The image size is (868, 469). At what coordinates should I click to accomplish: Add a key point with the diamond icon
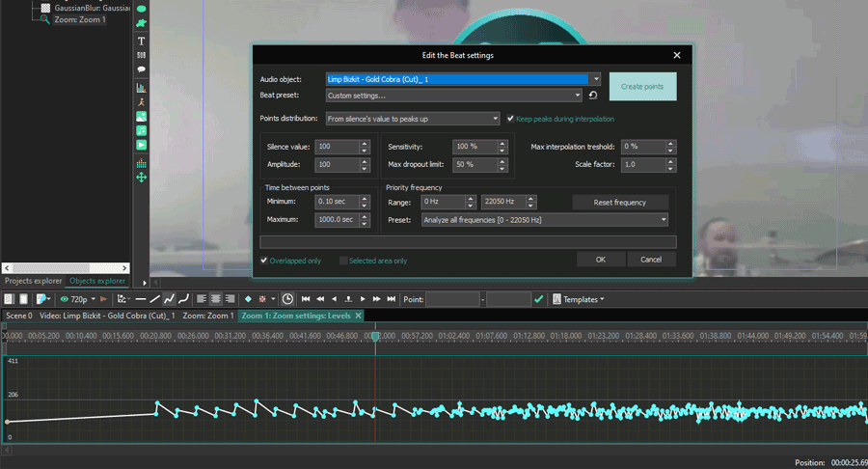(x=248, y=299)
